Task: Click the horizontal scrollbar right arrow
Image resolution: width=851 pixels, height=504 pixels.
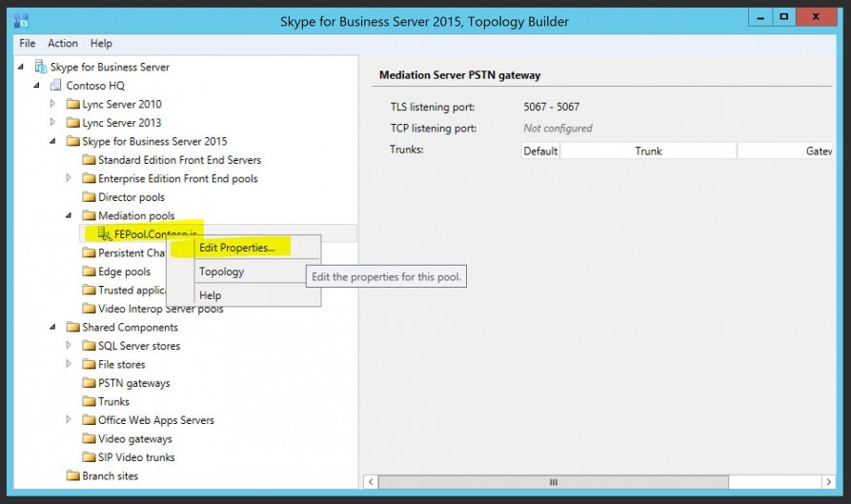Action: click(x=828, y=482)
